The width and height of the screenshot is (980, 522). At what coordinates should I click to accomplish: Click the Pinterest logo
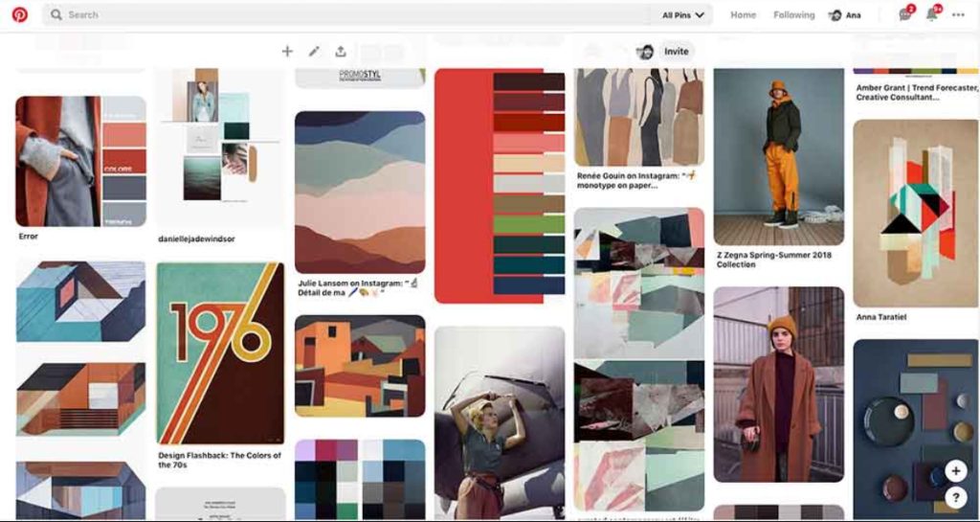[20, 14]
